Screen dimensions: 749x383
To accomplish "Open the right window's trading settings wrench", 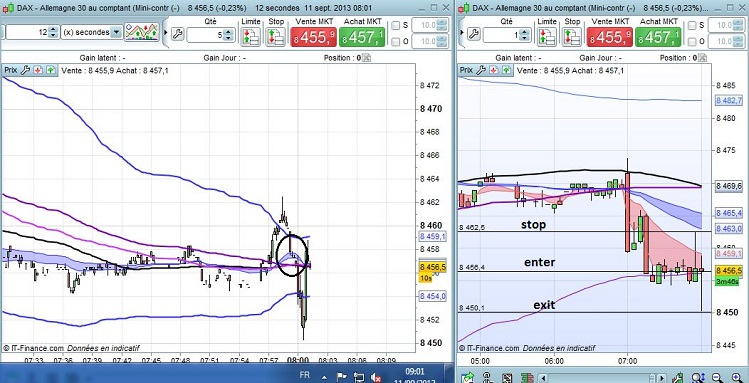I will [473, 34].
